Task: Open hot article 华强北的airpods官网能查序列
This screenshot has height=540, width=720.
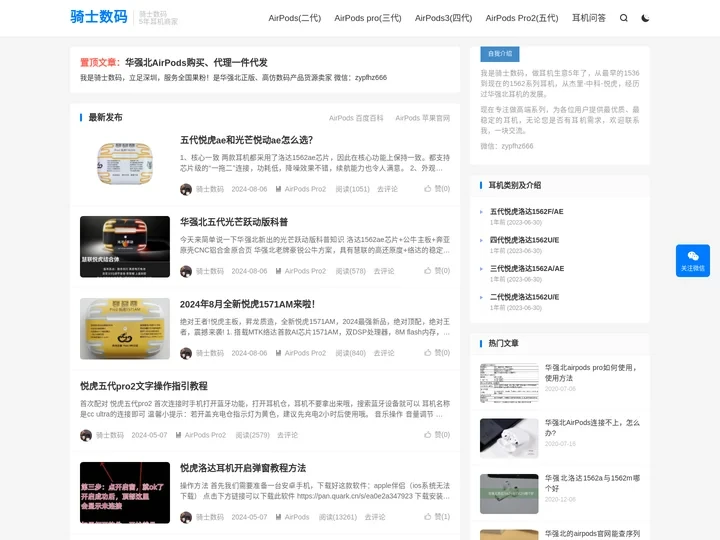Action: pos(592,534)
